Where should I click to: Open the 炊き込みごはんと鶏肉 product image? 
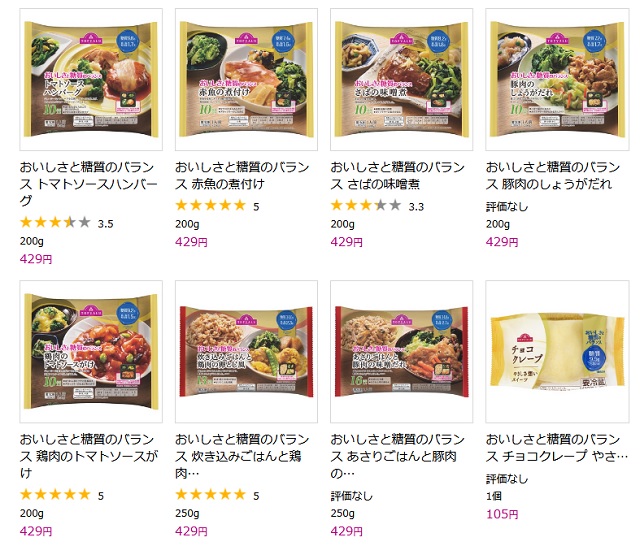click(246, 351)
